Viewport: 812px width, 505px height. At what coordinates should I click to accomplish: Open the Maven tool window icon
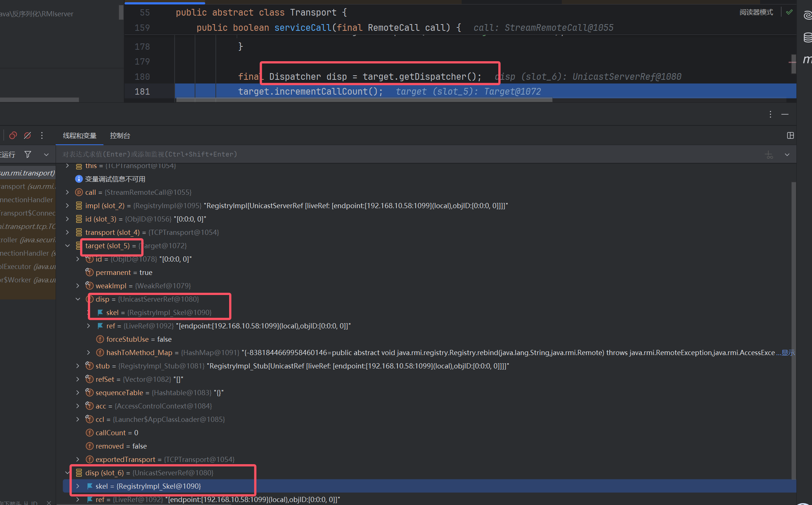point(807,59)
